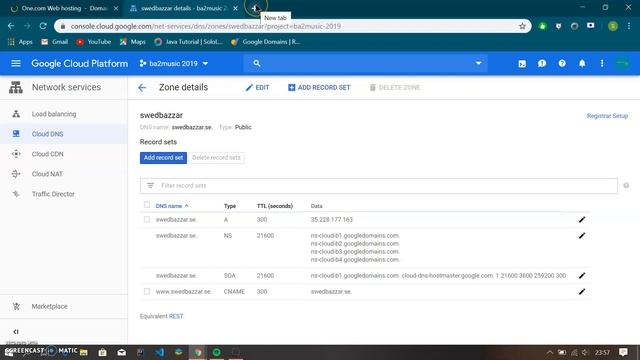Open the Google Domains bookmark

pos(266,42)
